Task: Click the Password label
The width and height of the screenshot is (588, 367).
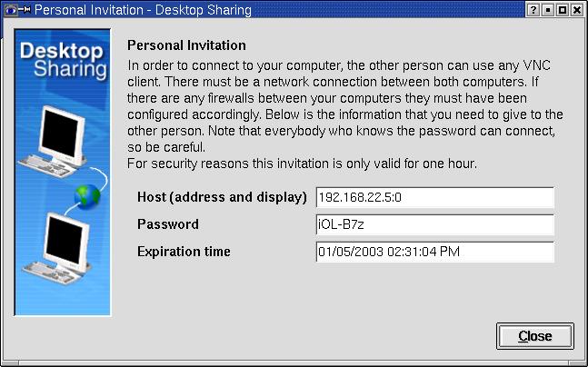Action: tap(168, 224)
